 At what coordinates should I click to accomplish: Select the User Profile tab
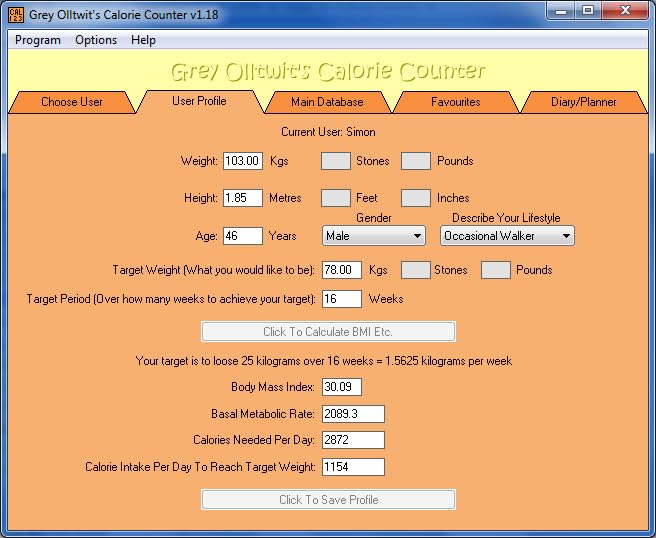point(200,101)
